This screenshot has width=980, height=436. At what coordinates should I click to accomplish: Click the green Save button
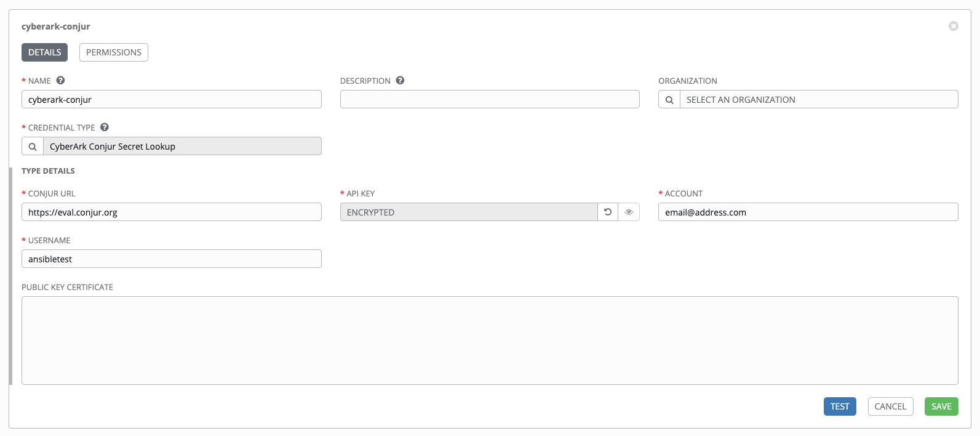(x=941, y=406)
